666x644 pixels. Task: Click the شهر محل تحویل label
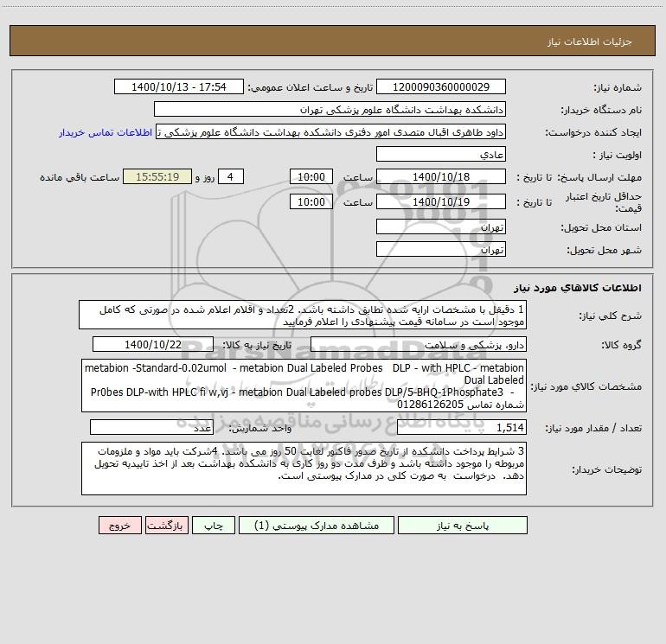(604, 250)
